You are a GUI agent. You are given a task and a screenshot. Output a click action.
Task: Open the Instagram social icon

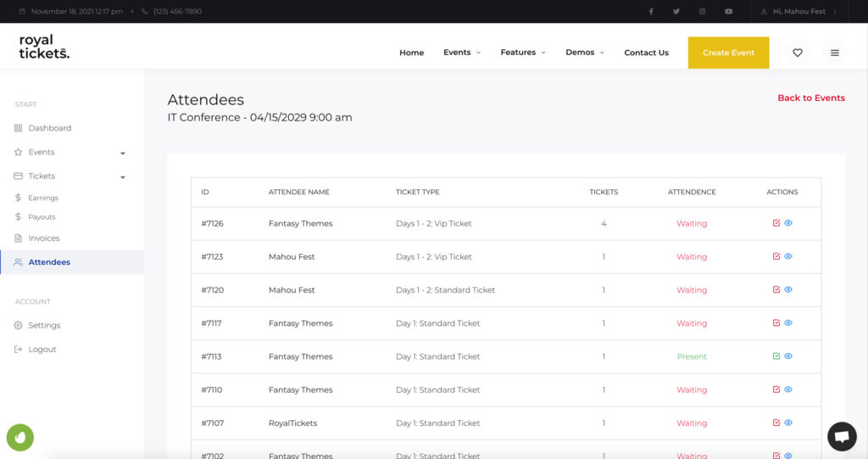[x=702, y=11]
